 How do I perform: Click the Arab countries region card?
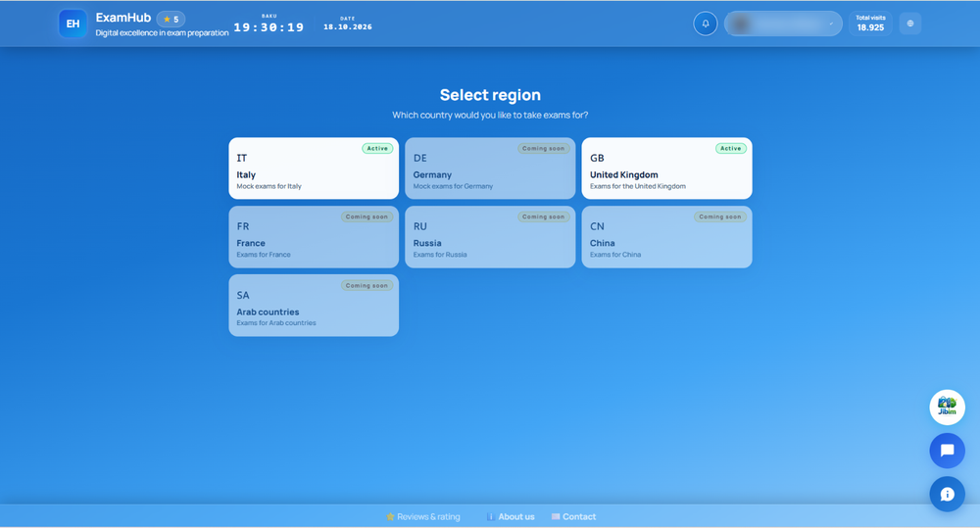click(314, 306)
